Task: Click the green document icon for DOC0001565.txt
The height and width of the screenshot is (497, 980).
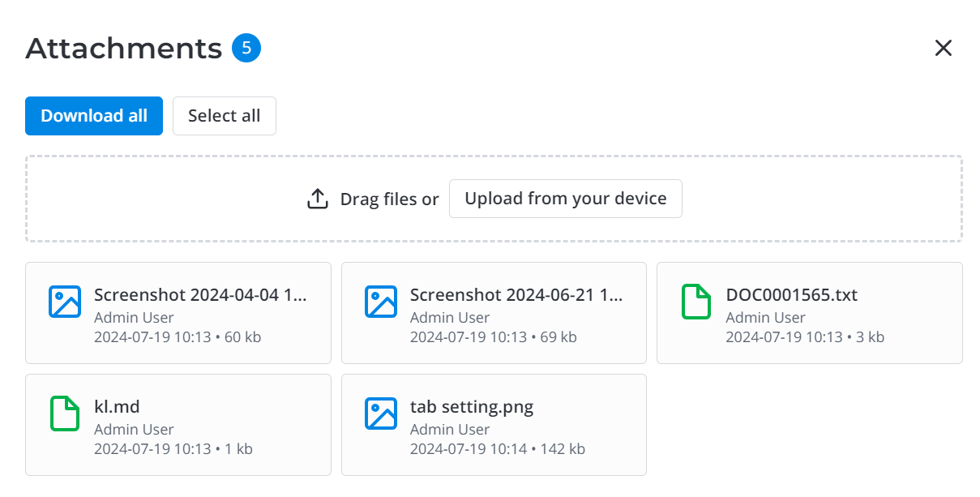Action: click(x=696, y=302)
